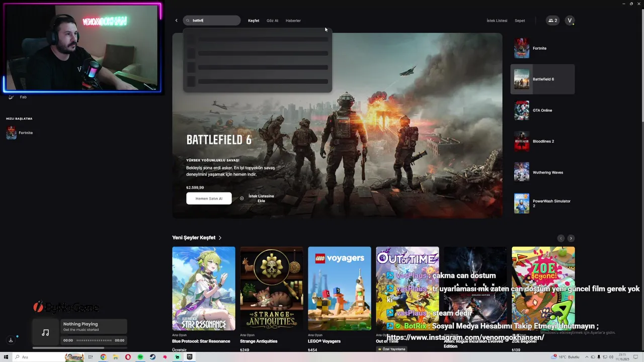
Task: Switch to the Göz At tab
Action: coord(272,21)
